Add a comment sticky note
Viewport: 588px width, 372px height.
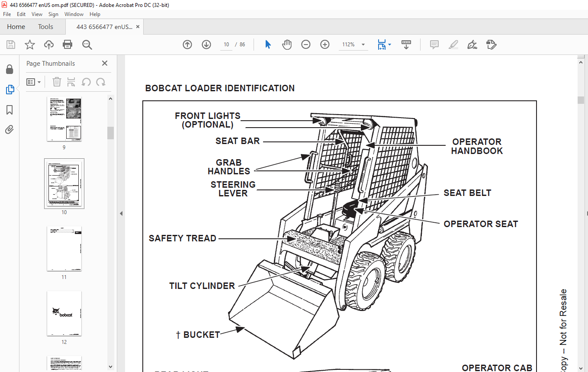(434, 45)
